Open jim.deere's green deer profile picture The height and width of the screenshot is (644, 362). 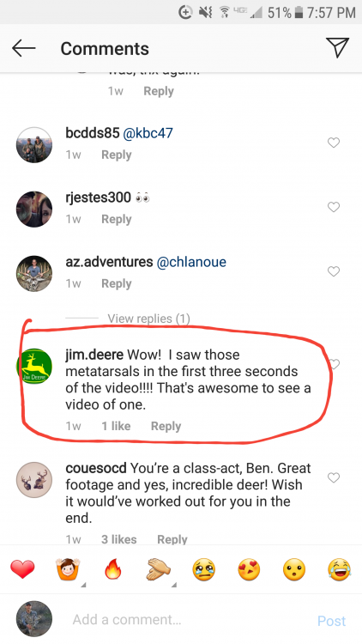[x=34, y=367]
